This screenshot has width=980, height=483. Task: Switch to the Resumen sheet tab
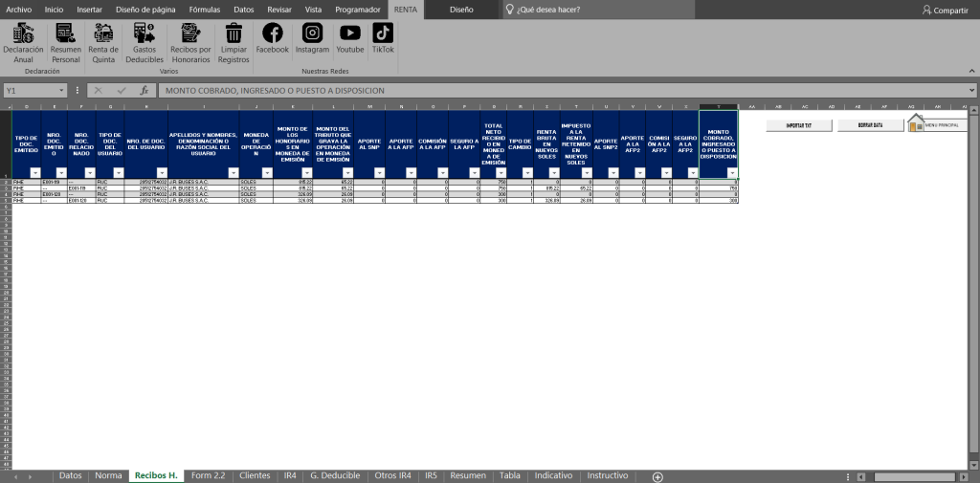click(468, 476)
